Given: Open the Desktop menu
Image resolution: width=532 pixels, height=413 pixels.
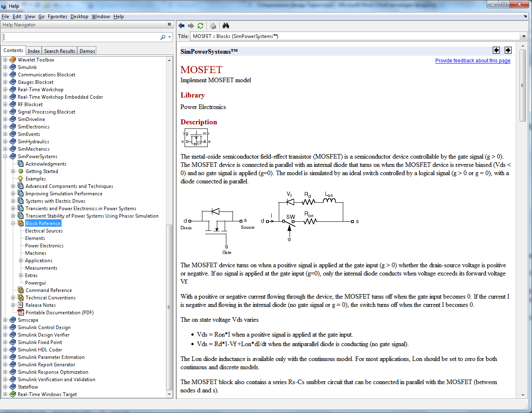Looking at the screenshot, I should pyautogui.click(x=79, y=17).
